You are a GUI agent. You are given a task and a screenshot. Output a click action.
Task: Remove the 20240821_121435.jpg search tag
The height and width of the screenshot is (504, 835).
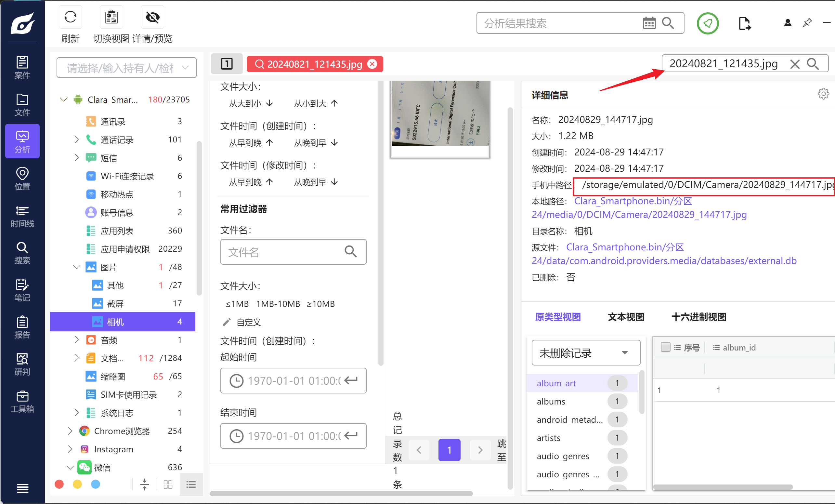click(372, 64)
